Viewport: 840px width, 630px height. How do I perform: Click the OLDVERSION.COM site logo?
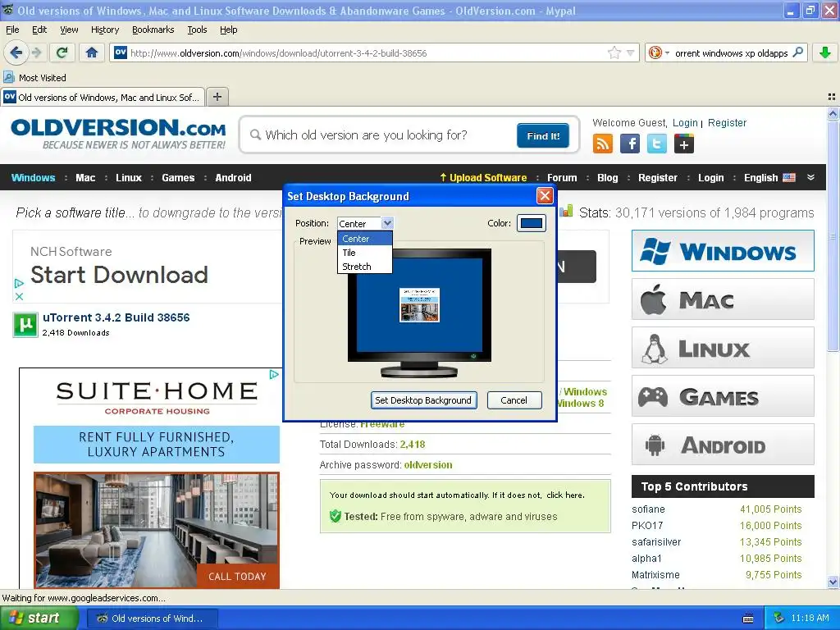[118, 134]
